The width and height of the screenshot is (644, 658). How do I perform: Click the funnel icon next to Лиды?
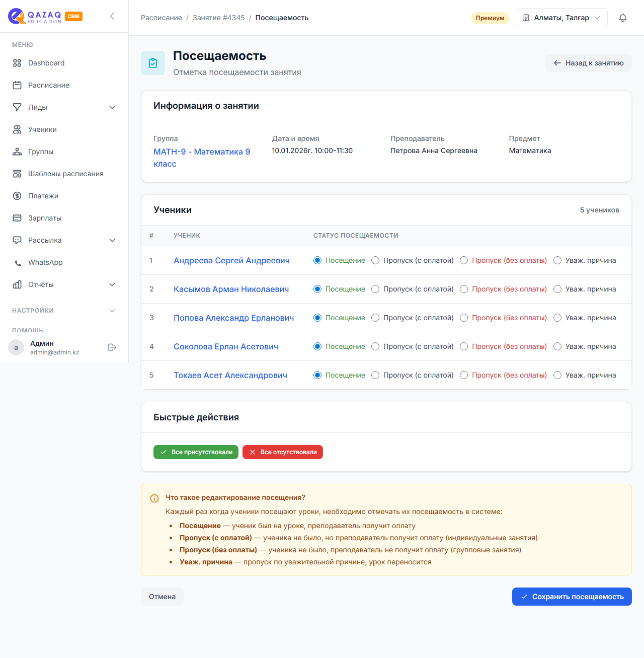(17, 107)
